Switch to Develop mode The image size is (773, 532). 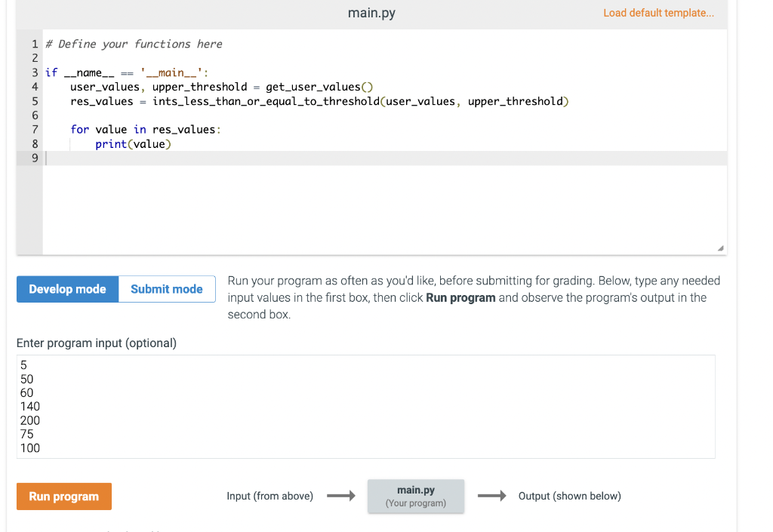[67, 289]
